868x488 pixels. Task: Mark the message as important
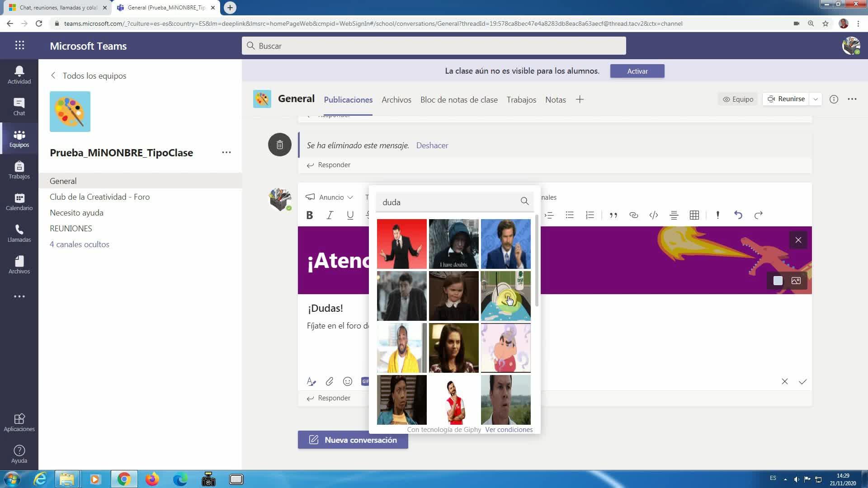click(x=717, y=215)
